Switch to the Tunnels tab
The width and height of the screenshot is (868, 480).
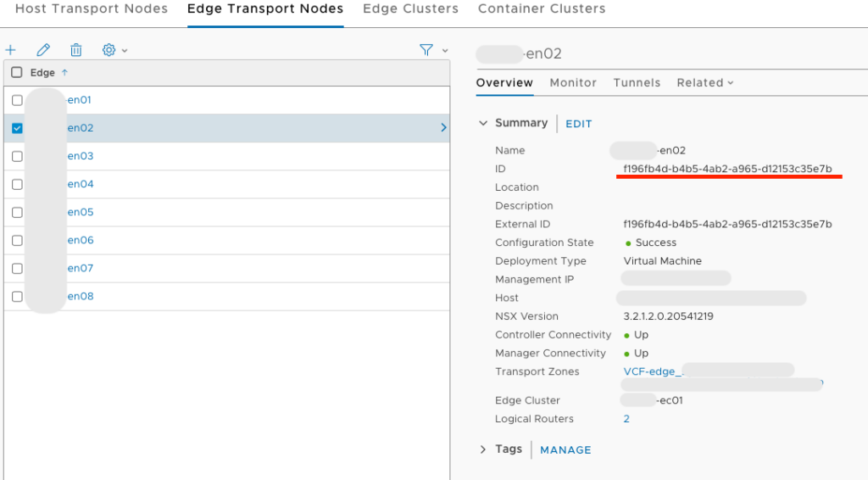click(x=637, y=82)
